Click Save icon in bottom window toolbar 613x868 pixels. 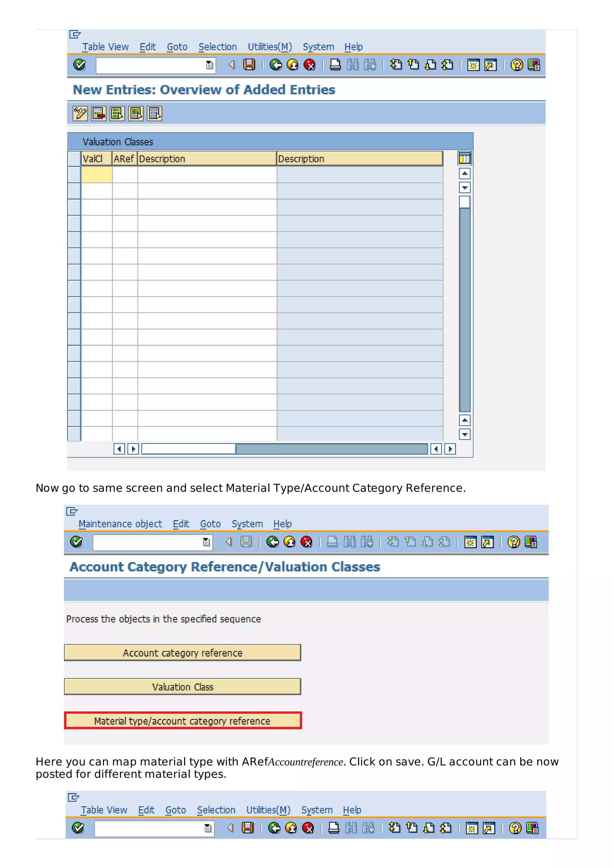tap(248, 828)
